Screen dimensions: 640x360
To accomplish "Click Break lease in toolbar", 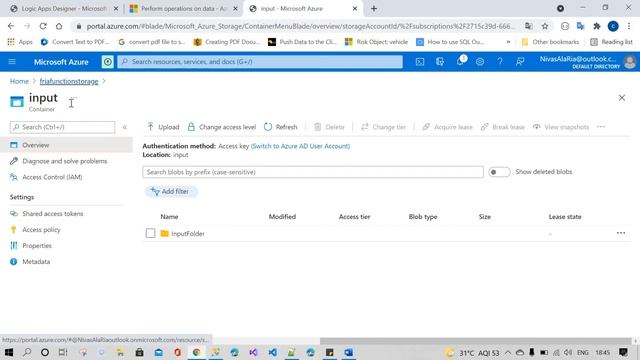I will (x=502, y=127).
